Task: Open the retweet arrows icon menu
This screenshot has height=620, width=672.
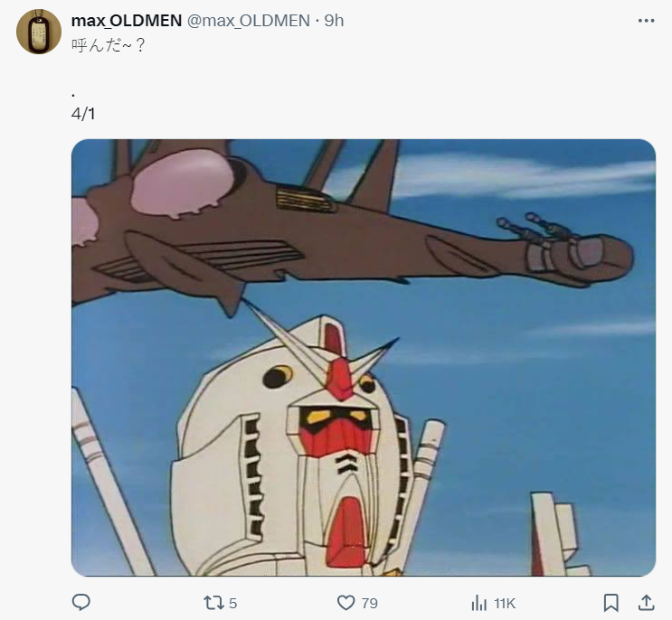Action: 212,602
